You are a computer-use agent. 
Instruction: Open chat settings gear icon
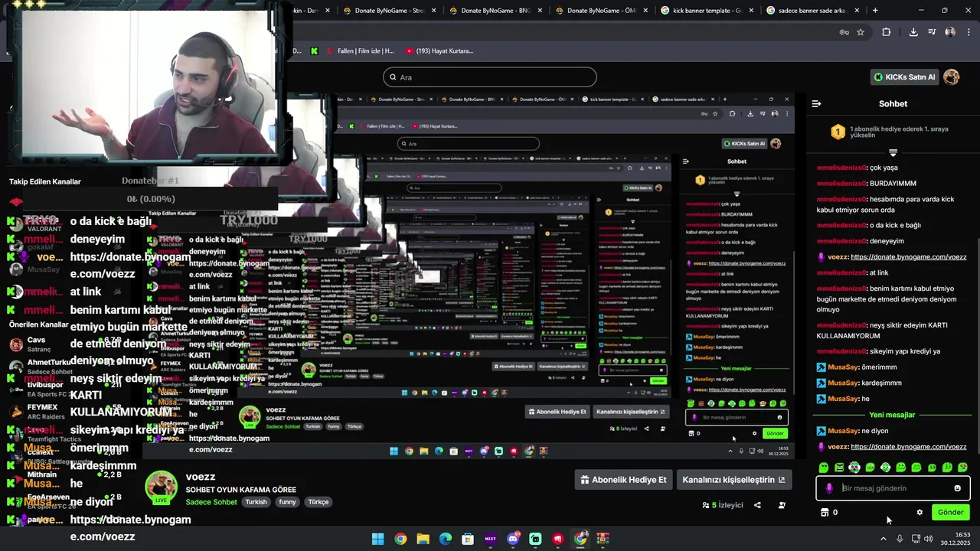(x=920, y=512)
